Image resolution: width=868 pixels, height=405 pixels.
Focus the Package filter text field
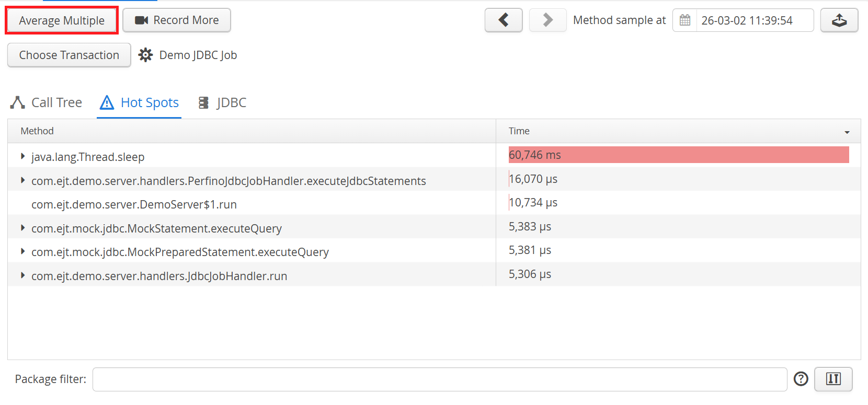point(439,379)
